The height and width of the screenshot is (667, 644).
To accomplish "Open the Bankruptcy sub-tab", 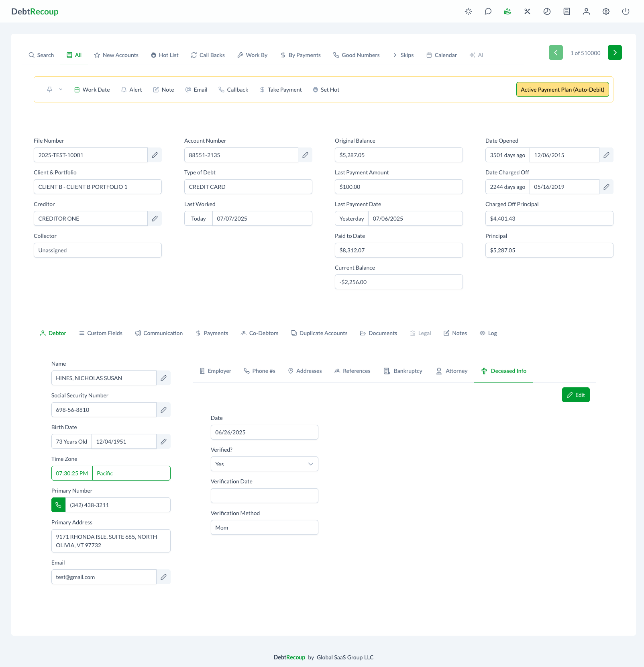I will [403, 371].
